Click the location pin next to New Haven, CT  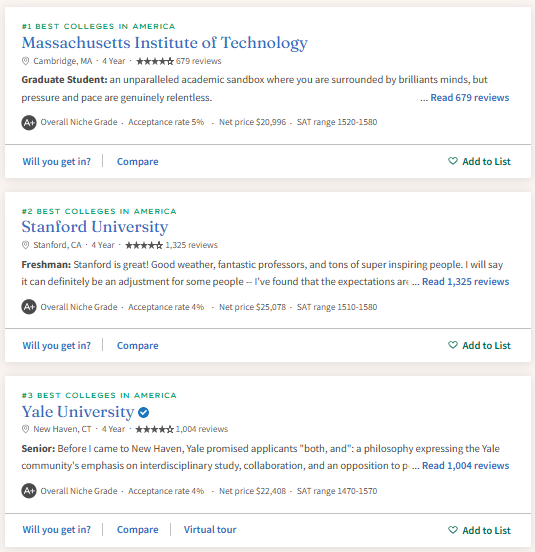coord(25,429)
